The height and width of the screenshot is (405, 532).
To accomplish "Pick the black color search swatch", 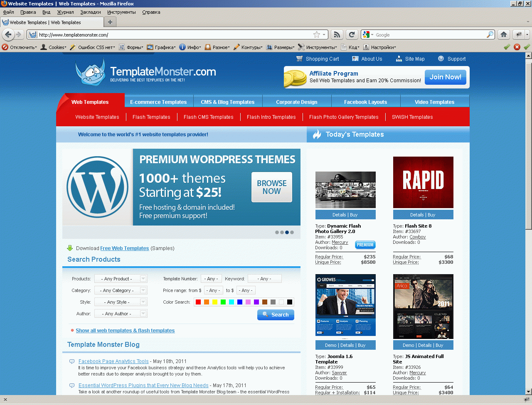I will [290, 302].
